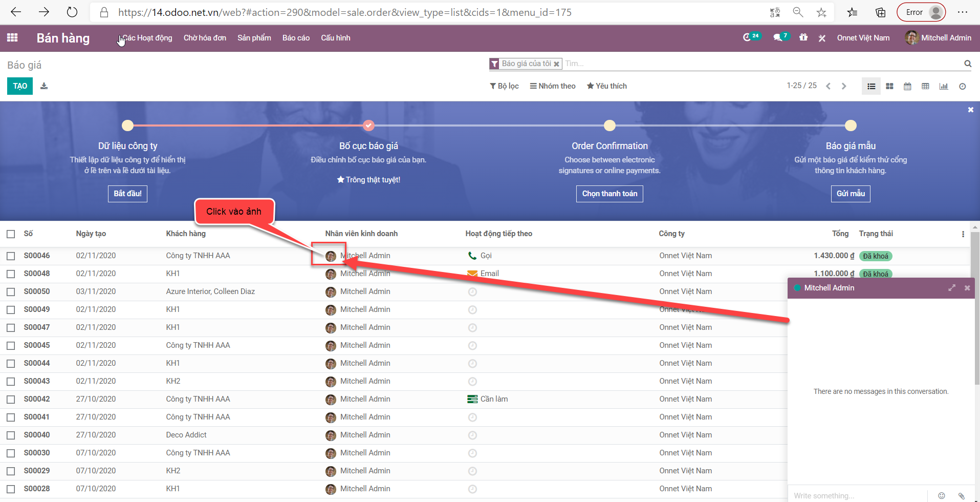Toggle the select-all header checkbox
This screenshot has height=502, width=980.
tap(11, 234)
